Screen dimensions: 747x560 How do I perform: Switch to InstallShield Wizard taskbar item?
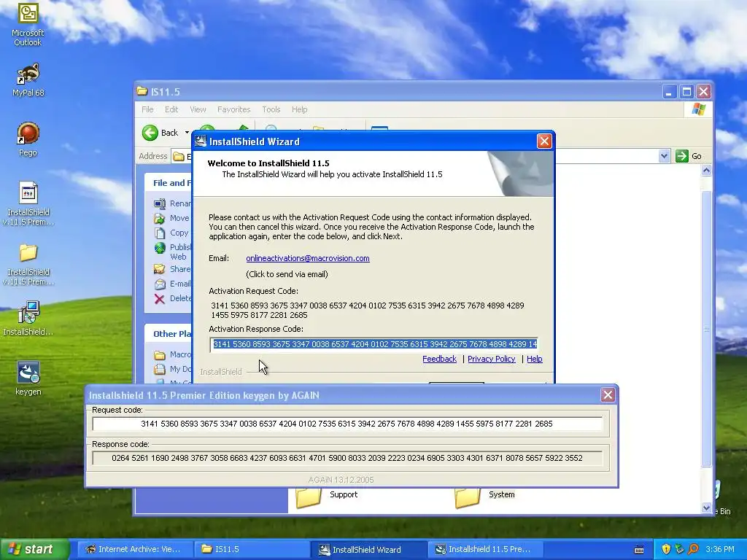[368, 549]
